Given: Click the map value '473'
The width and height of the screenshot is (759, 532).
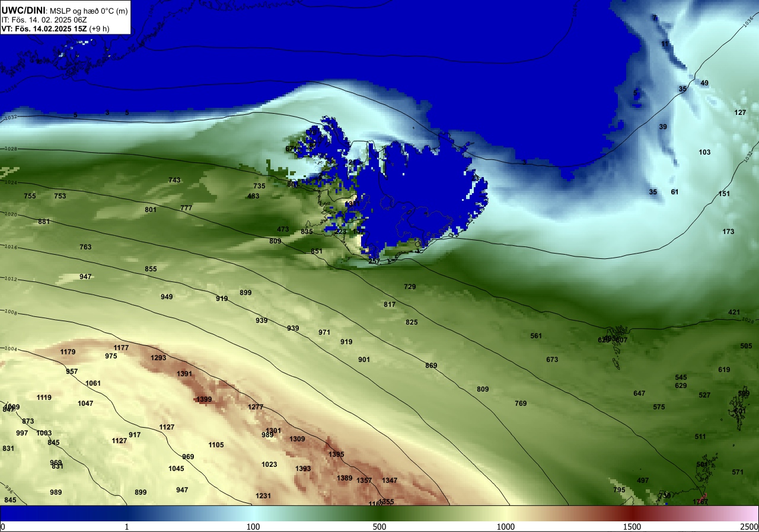Looking at the screenshot, I should pos(283,229).
